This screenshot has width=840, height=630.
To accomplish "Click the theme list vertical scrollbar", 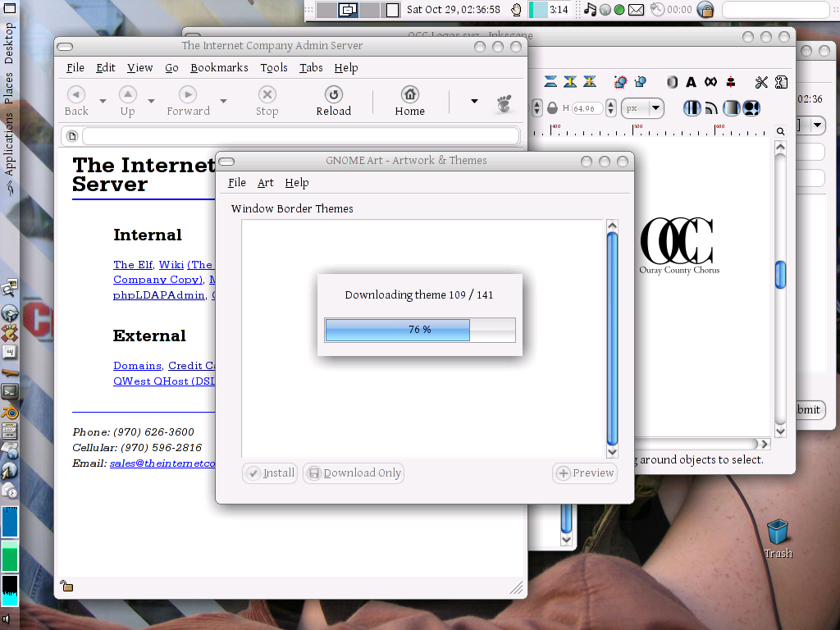I will (x=612, y=336).
